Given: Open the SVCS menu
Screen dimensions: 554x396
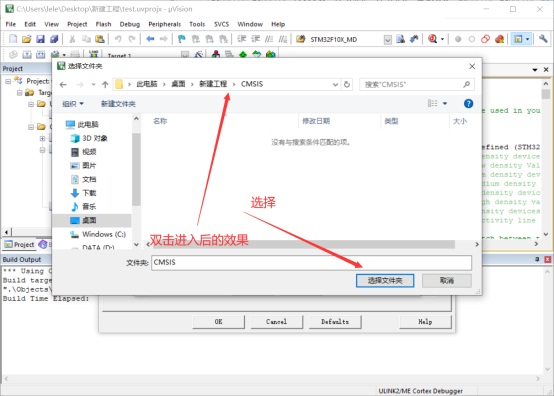Looking at the screenshot, I should (x=222, y=24).
